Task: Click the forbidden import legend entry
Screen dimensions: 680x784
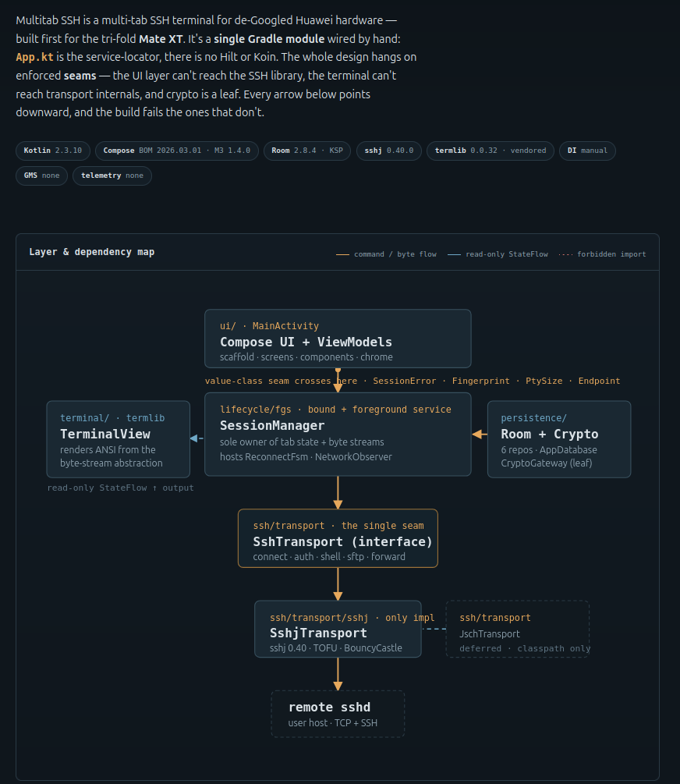Action: [602, 254]
